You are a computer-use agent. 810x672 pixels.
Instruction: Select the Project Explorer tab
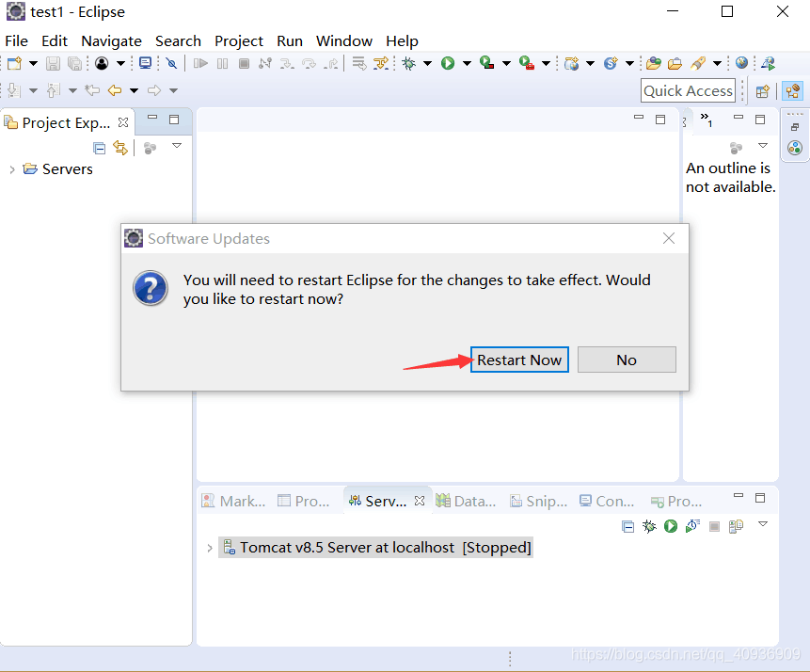(x=66, y=122)
